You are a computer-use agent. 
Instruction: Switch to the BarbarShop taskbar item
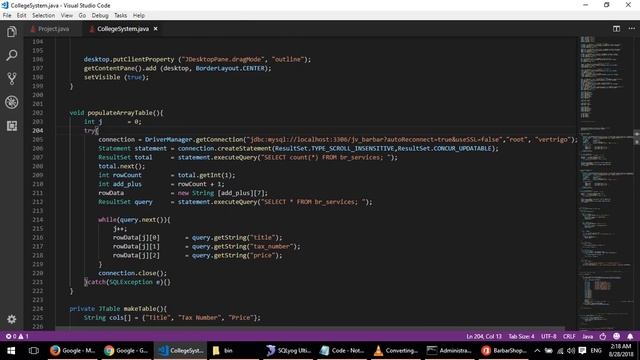click(x=503, y=351)
